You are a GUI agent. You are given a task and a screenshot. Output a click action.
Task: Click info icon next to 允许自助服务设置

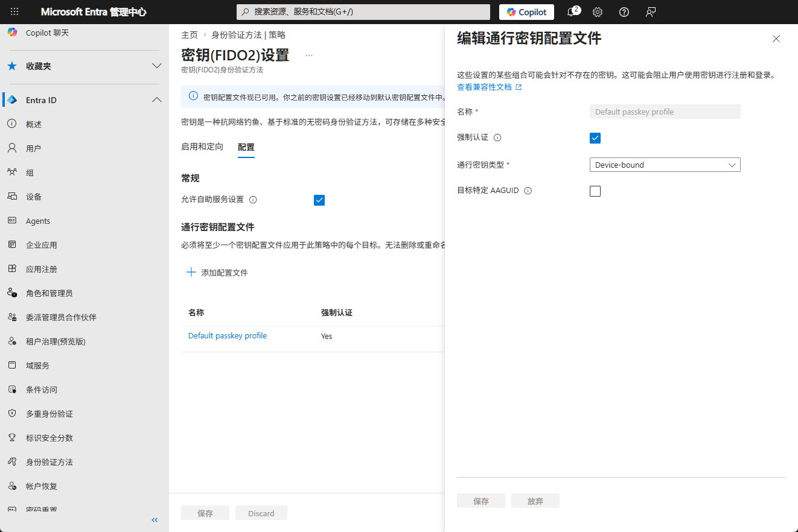(x=253, y=200)
